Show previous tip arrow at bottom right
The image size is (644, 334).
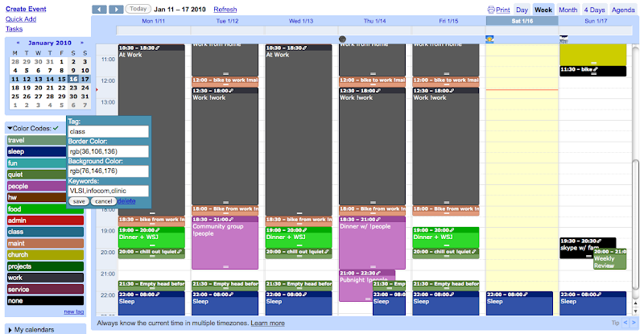point(625,323)
